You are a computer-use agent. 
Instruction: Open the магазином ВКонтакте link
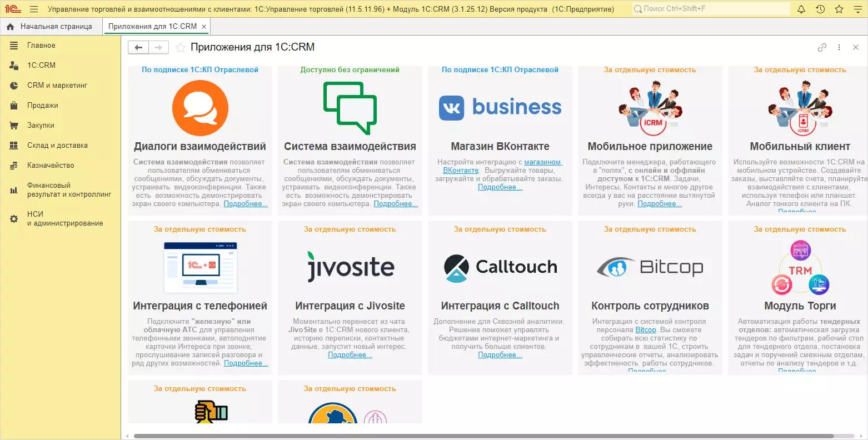[503, 166]
